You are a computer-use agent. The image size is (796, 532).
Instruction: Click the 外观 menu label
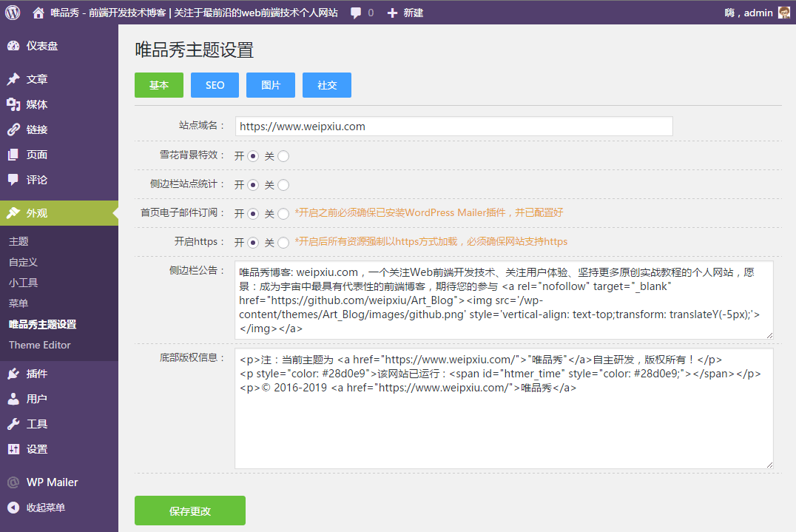(x=37, y=213)
